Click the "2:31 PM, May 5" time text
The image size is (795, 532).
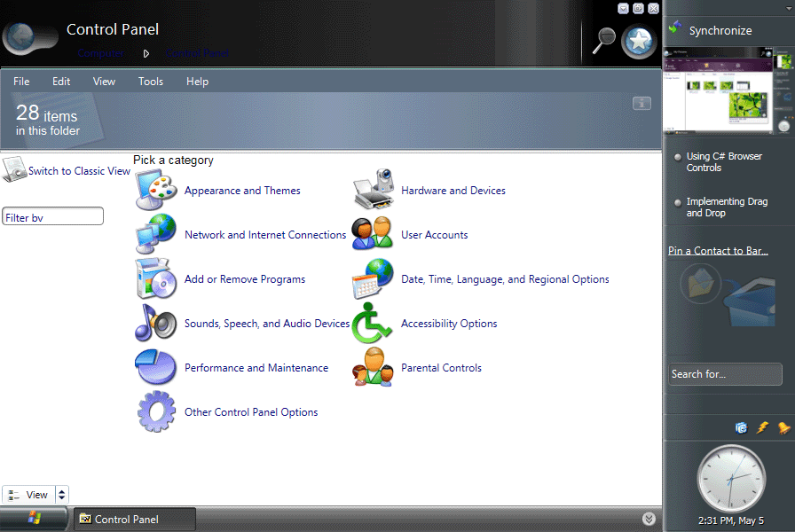point(730,520)
